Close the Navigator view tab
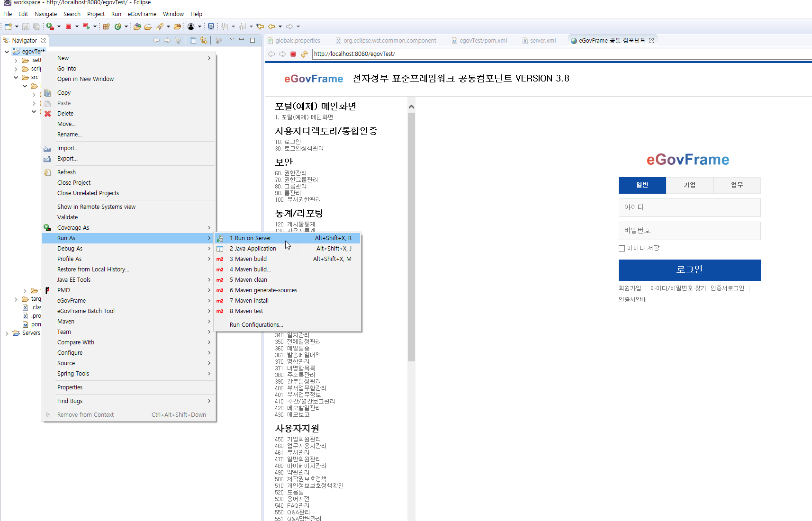812x521 pixels. (43, 41)
